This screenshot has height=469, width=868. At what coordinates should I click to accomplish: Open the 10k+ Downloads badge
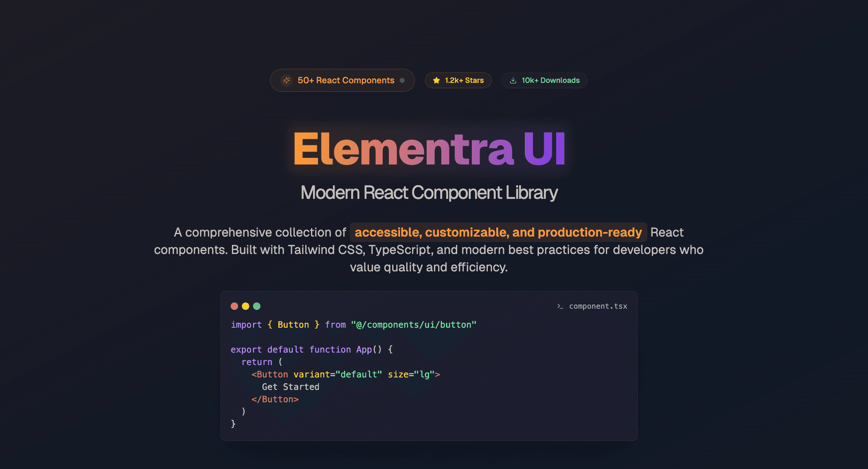(544, 80)
